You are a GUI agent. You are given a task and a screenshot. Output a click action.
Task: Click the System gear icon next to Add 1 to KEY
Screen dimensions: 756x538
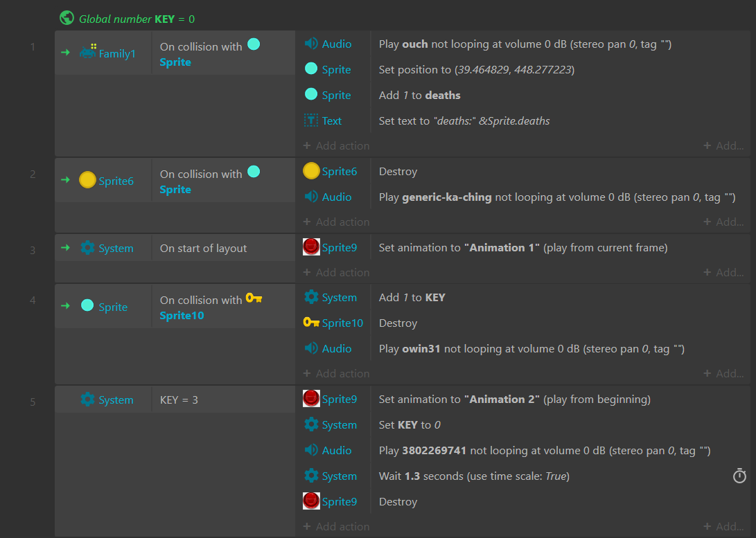[x=311, y=297]
